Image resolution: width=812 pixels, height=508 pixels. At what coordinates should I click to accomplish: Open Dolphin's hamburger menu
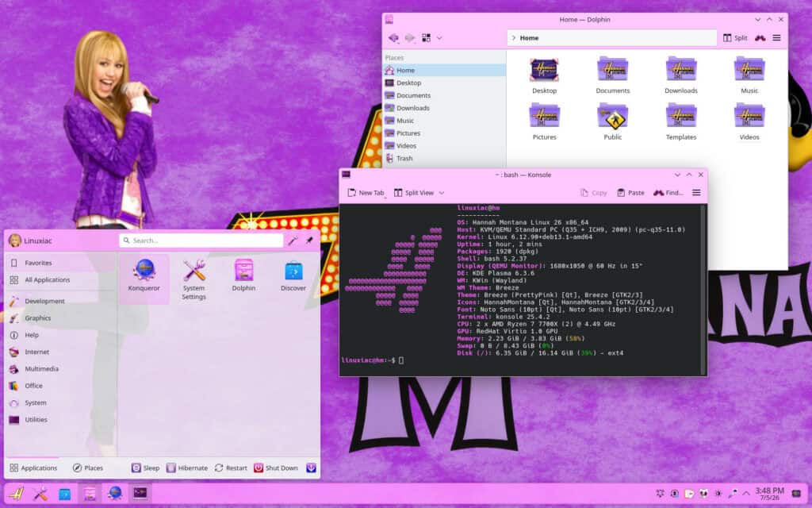coord(777,38)
